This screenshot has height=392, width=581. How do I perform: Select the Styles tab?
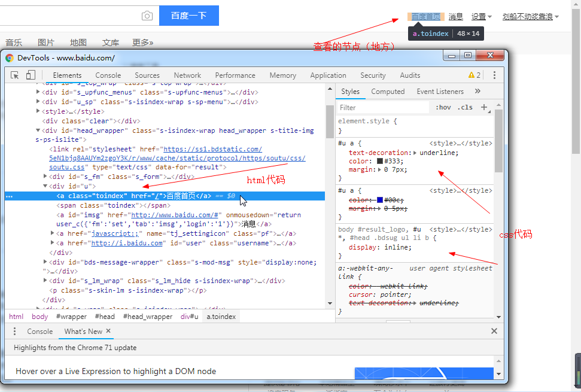[x=350, y=92]
